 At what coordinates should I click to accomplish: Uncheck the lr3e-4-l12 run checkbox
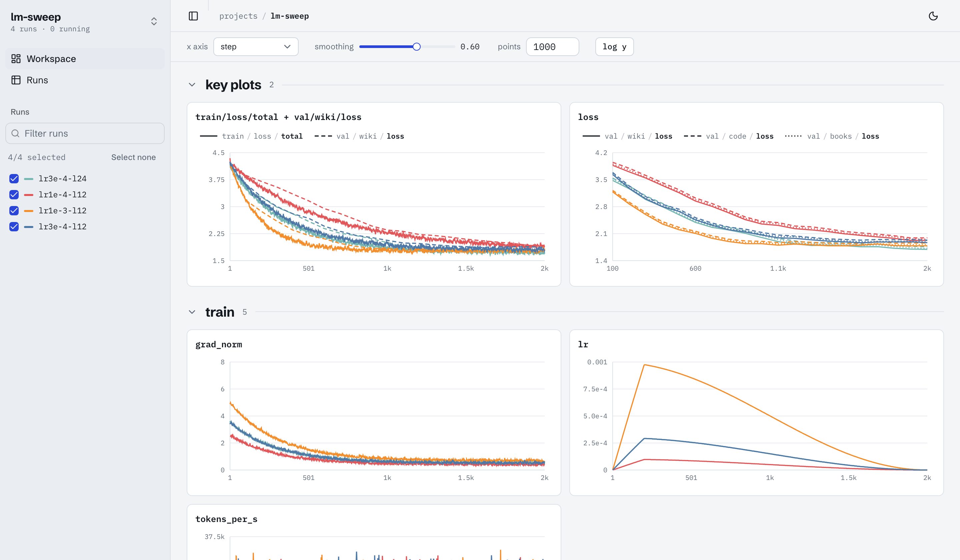click(x=14, y=227)
